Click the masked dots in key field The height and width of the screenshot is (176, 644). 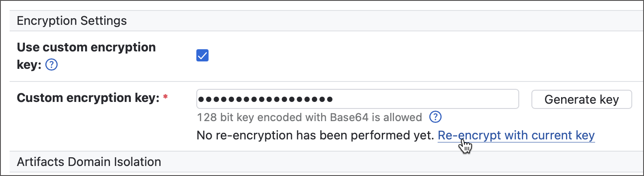pos(265,99)
